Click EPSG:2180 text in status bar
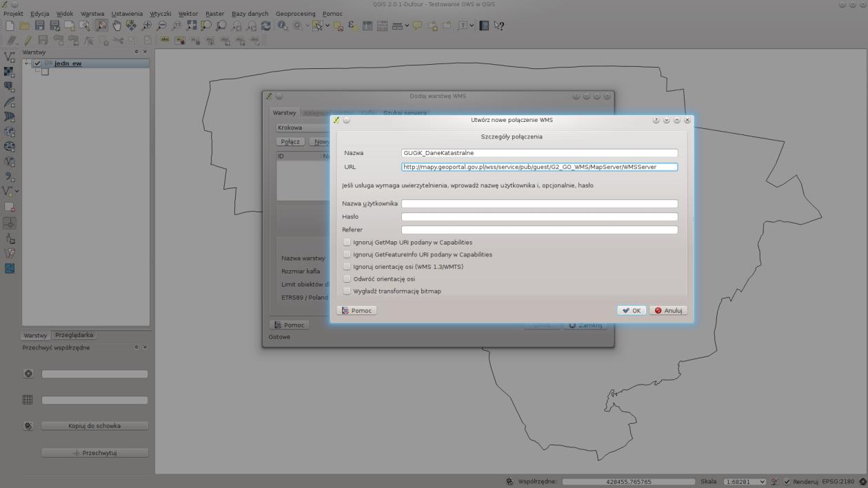 point(838,482)
